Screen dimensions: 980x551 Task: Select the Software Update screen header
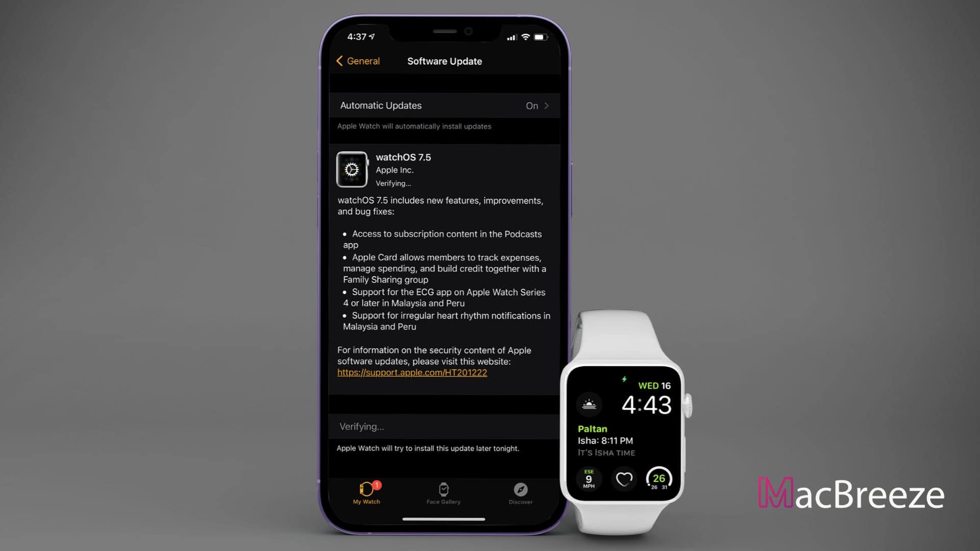pos(444,61)
